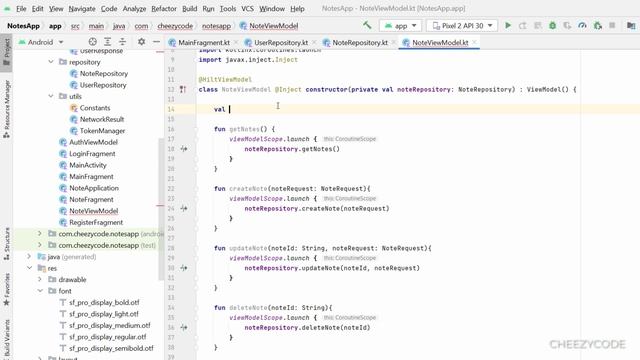Select TokenManager in project tree
640x360 pixels.
(x=102, y=131)
